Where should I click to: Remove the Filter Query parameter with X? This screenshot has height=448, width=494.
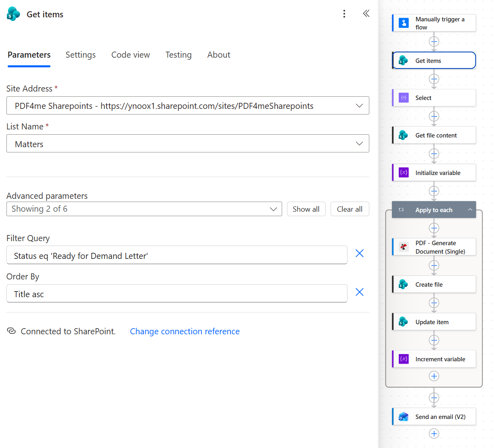(360, 253)
